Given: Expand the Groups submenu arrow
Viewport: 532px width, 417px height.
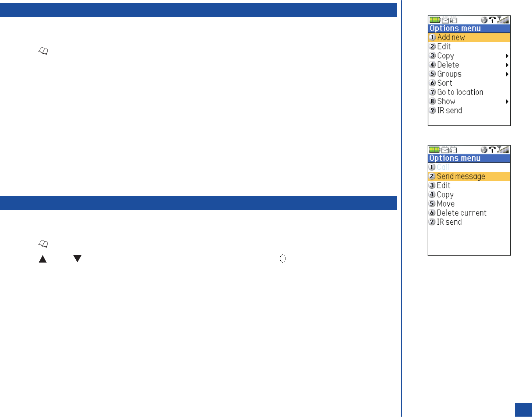Looking at the screenshot, I should pos(507,74).
